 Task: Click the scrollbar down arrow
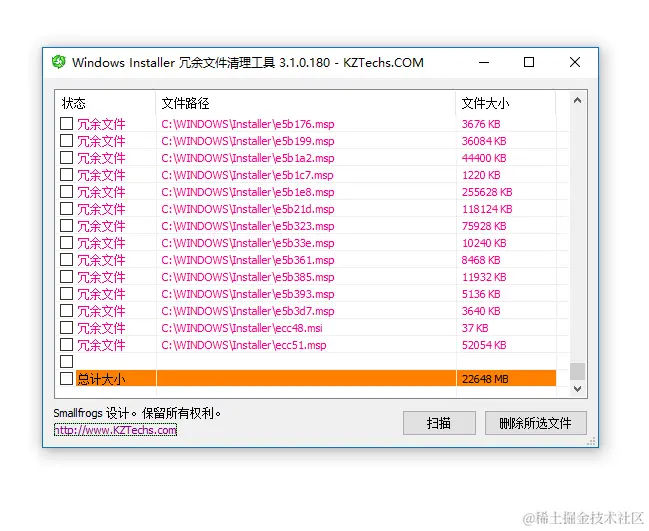577,389
